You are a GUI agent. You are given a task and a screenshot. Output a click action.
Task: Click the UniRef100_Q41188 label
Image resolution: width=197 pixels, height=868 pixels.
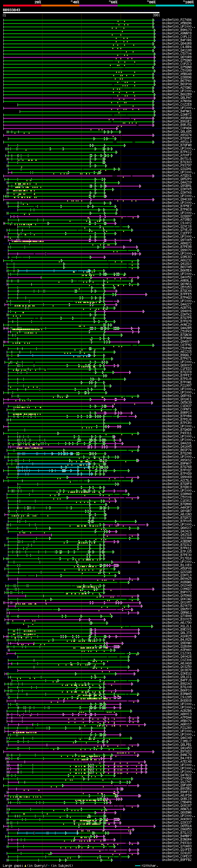point(176,50)
